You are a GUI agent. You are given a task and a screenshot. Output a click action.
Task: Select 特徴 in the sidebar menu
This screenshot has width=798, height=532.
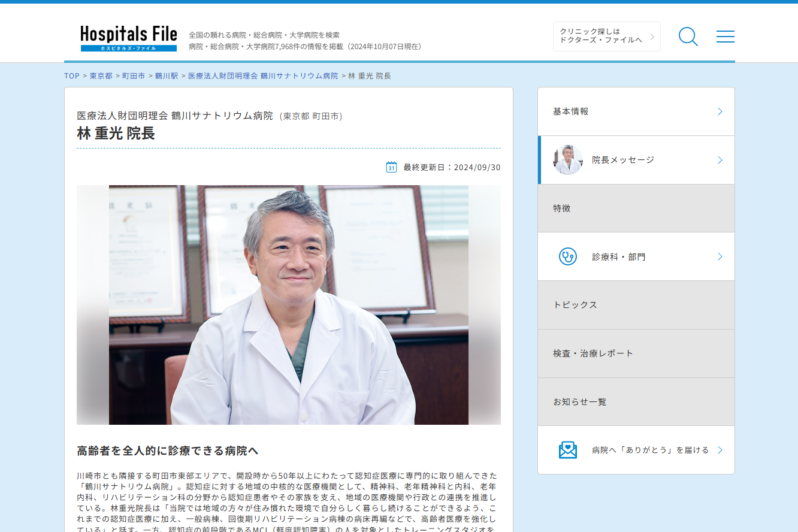click(562, 208)
